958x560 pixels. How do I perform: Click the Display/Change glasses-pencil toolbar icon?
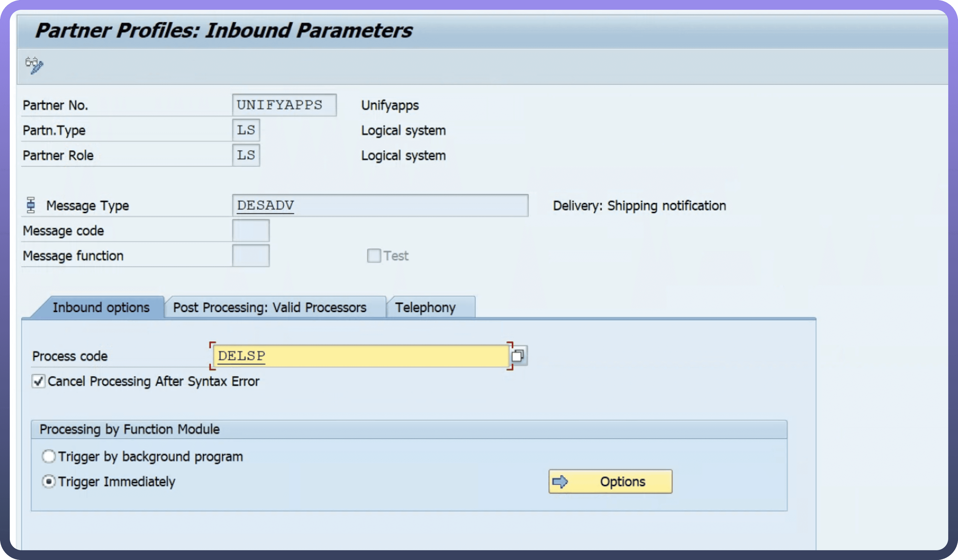coord(34,66)
